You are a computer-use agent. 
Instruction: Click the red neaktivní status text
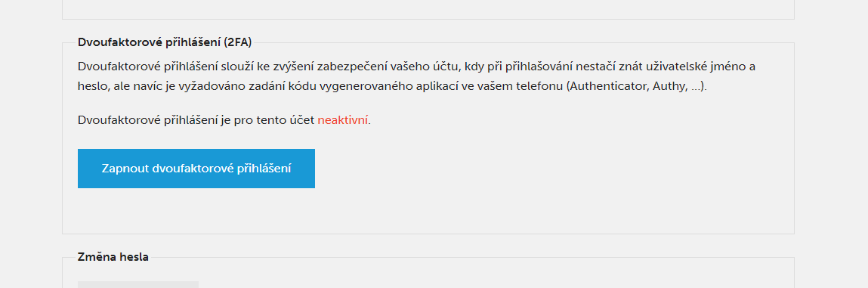coord(343,120)
